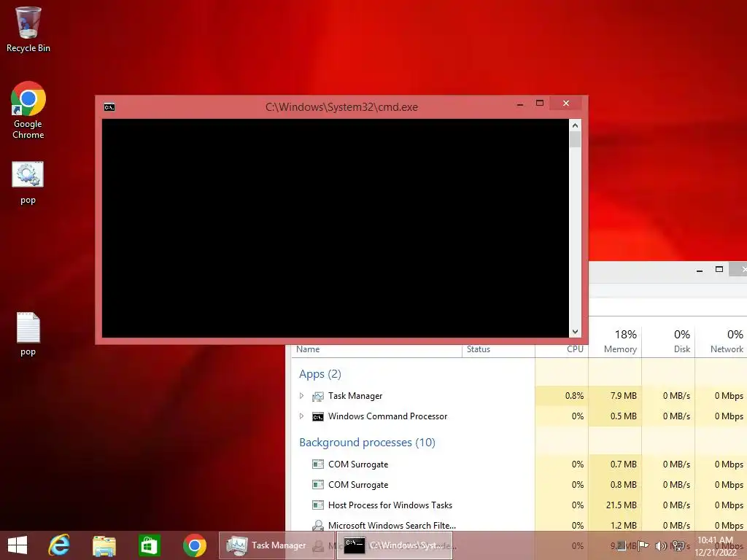Open the network tray icon
747x560 pixels.
tap(678, 545)
